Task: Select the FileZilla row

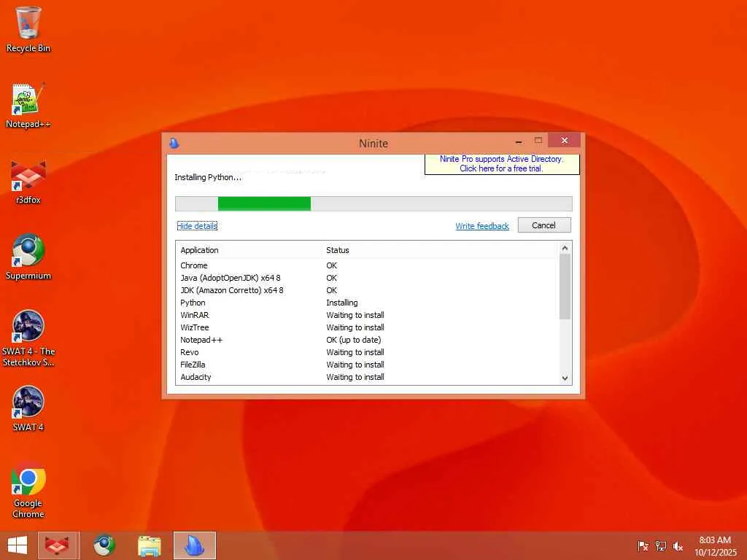Action: [367, 365]
